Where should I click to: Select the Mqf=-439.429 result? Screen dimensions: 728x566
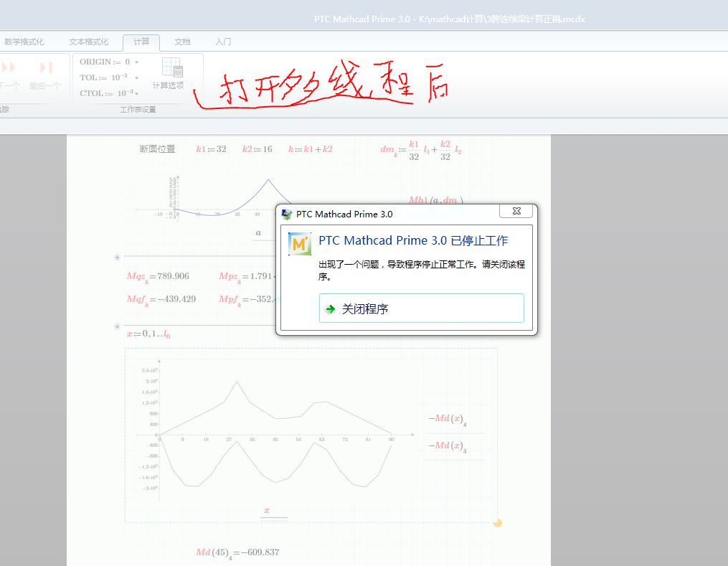tap(161, 300)
